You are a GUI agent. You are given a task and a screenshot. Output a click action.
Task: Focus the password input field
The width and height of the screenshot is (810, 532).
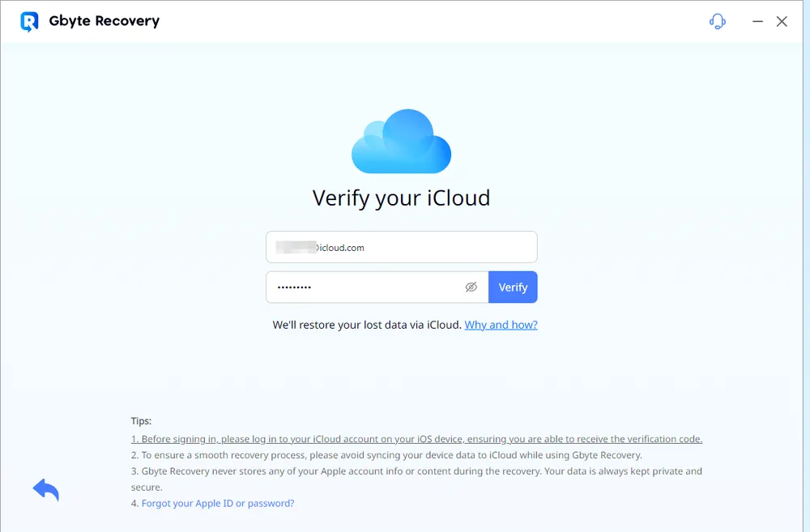(x=377, y=287)
